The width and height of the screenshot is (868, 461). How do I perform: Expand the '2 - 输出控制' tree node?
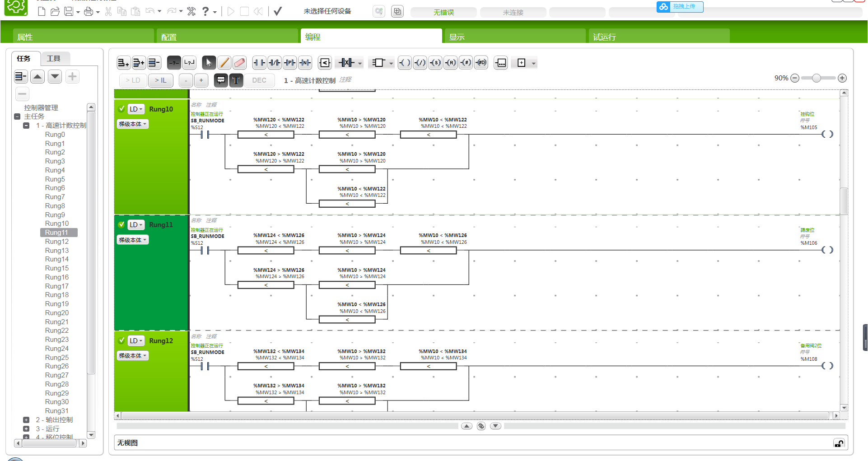26,420
